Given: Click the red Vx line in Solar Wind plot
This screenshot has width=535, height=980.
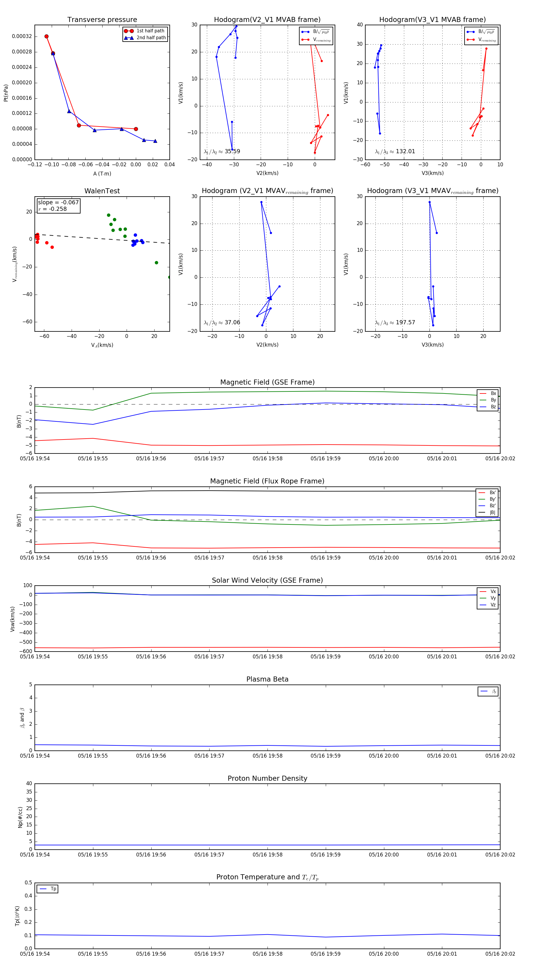Looking at the screenshot, I should 267,647.
